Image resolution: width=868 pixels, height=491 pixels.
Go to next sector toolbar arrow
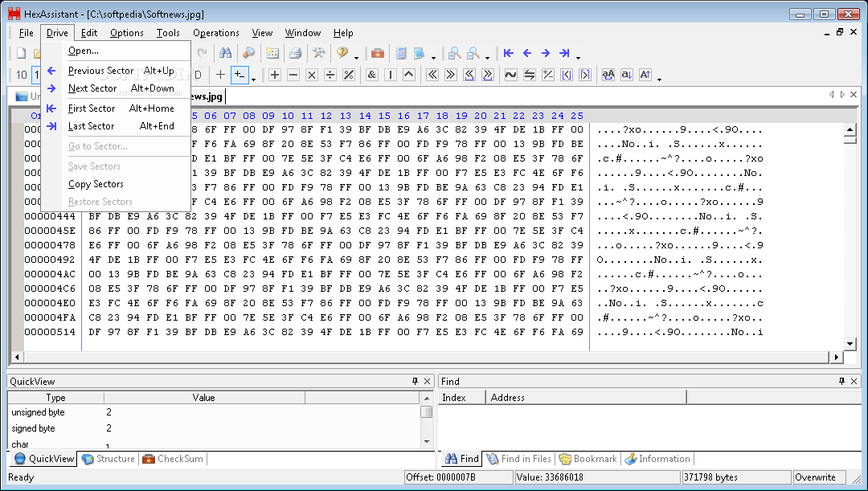[x=546, y=53]
